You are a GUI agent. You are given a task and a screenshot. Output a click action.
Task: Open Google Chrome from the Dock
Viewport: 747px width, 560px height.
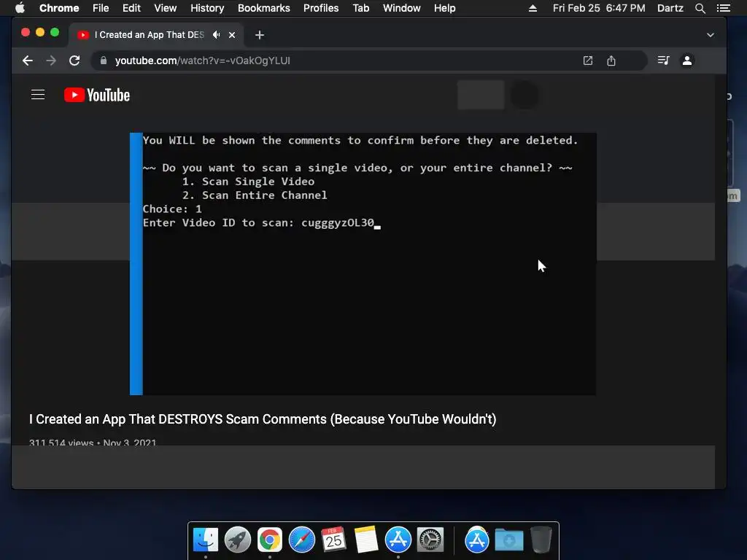coord(270,540)
